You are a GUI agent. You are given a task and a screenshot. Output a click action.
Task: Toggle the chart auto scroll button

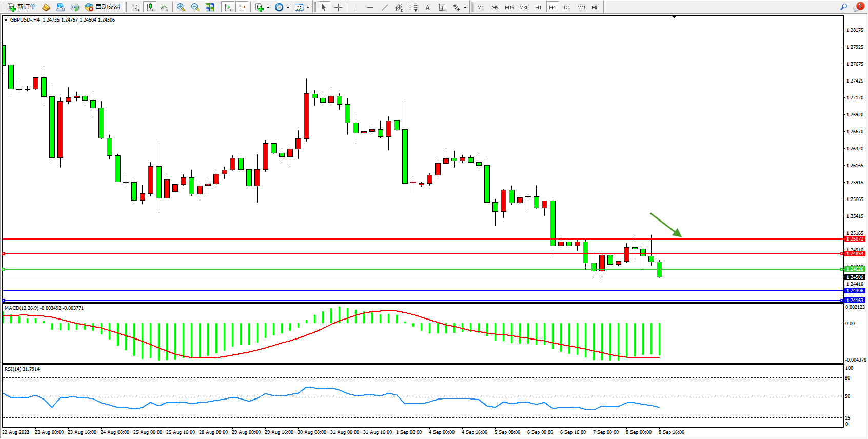228,7
